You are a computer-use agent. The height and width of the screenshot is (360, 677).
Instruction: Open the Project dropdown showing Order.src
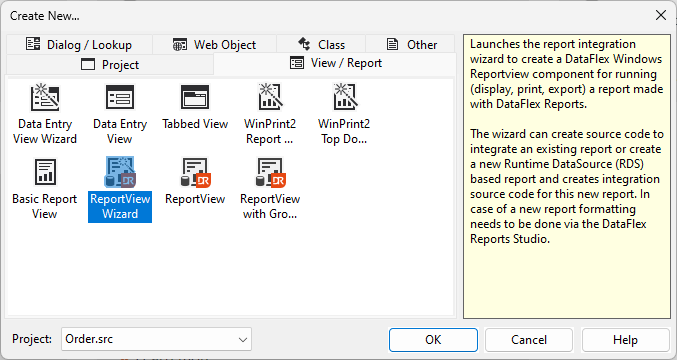(x=156, y=339)
